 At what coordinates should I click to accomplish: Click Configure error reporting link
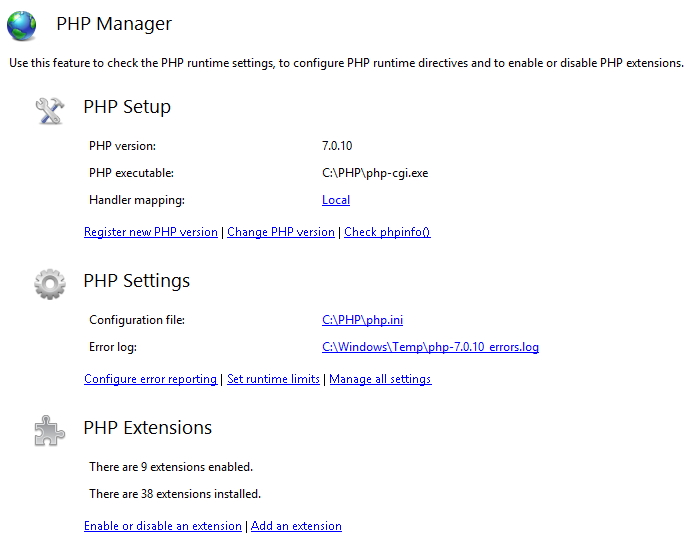pos(150,379)
